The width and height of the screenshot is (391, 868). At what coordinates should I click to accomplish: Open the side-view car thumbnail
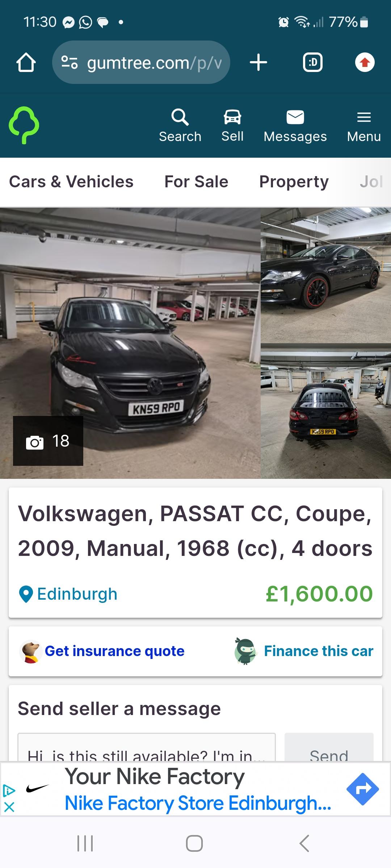pos(326,275)
